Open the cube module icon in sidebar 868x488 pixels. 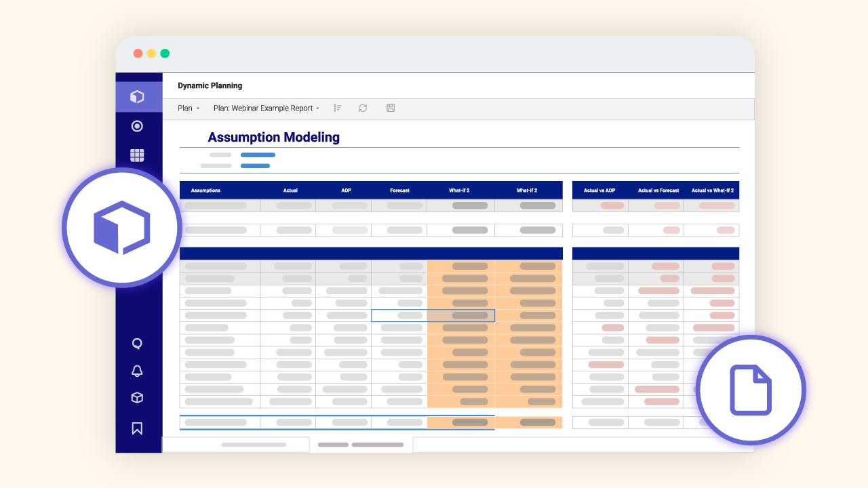click(137, 97)
